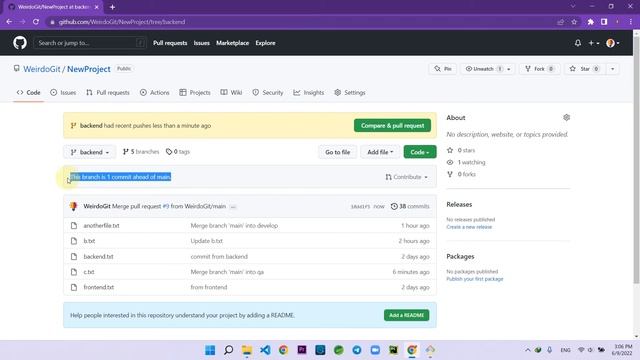Image resolution: width=640 pixels, height=360 pixels.
Task: Open the NewProject repository name link
Action: tap(89, 69)
